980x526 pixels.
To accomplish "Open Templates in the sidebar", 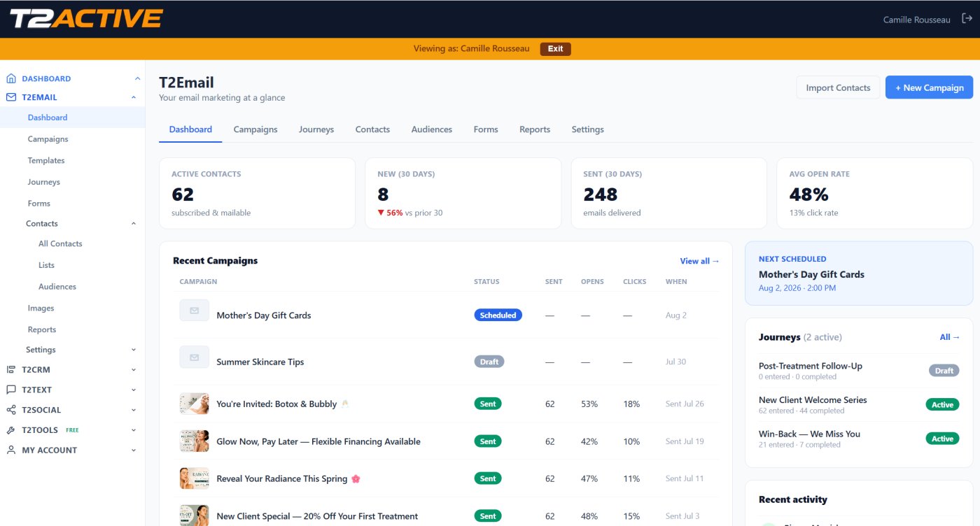I will (x=46, y=160).
